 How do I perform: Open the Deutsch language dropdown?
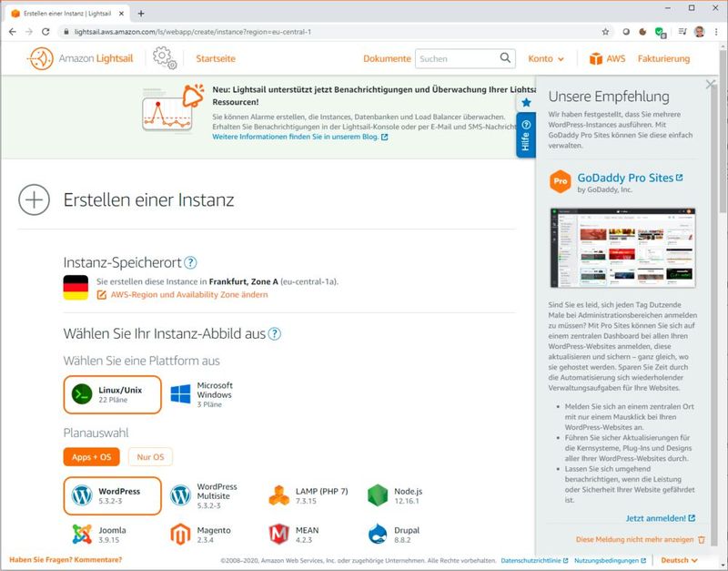click(679, 560)
